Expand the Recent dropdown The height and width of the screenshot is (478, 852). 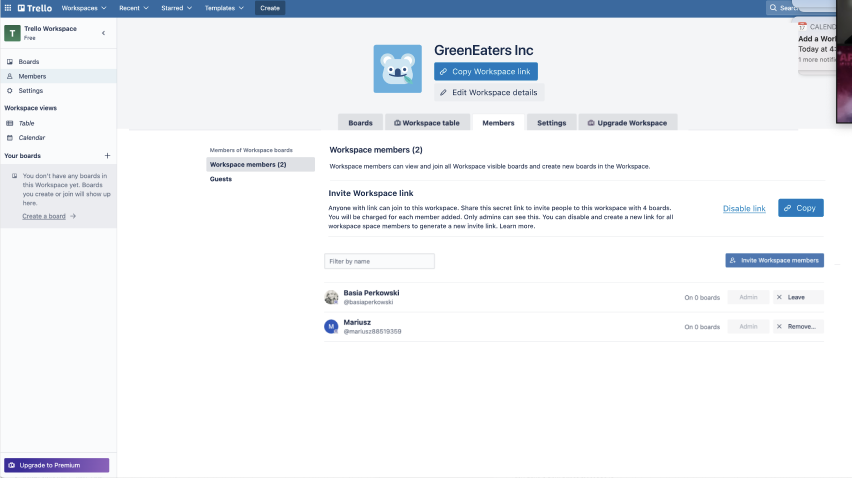coord(134,8)
